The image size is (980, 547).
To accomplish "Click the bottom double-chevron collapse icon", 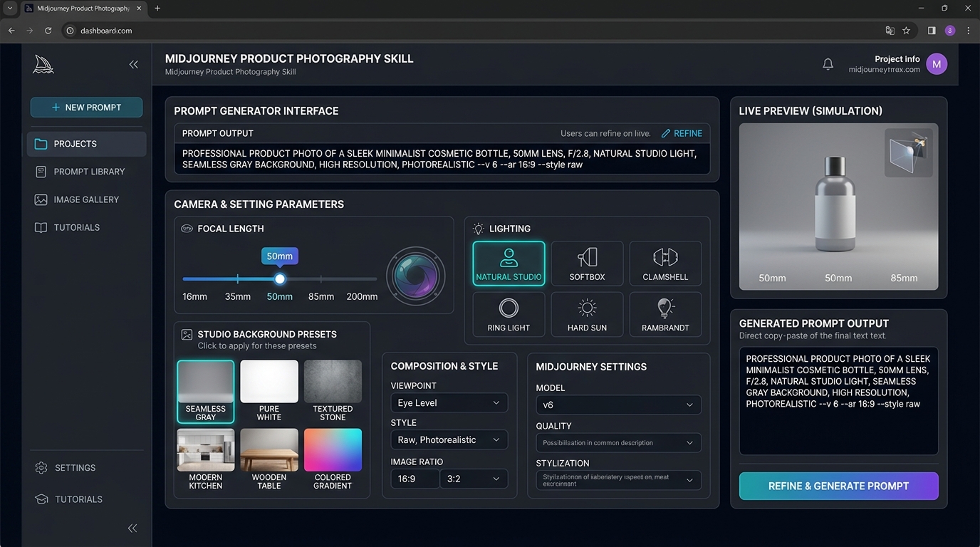I will (132, 528).
